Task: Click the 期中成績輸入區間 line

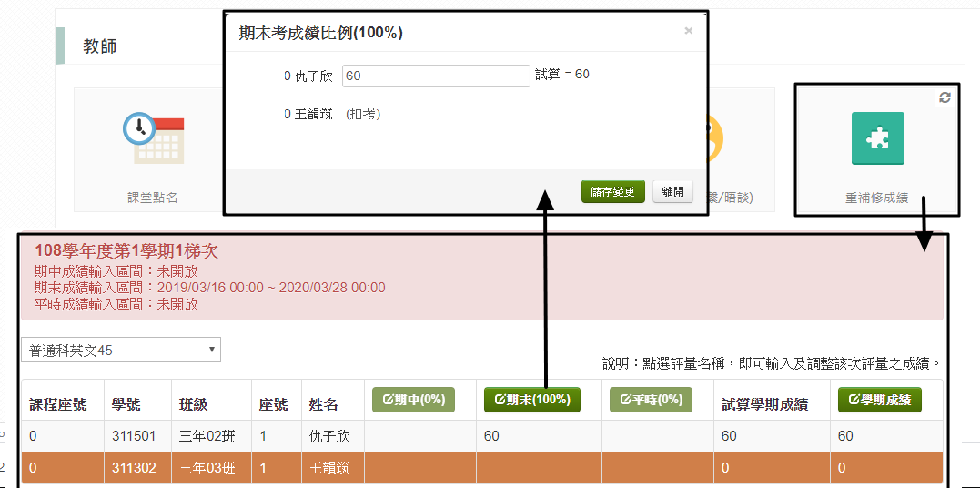Action: click(x=116, y=271)
